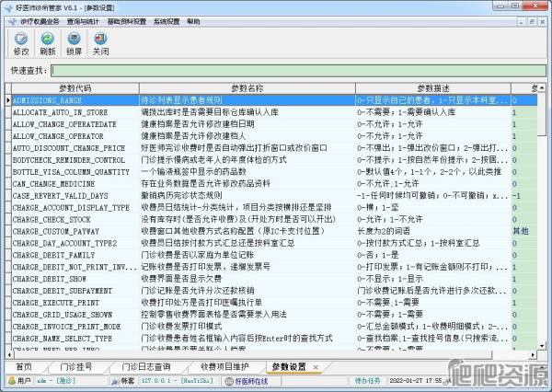This screenshot has height=392, width=552.
Task: Select the ADMISSIONS_RANGE parameter row
Action: click(74, 98)
